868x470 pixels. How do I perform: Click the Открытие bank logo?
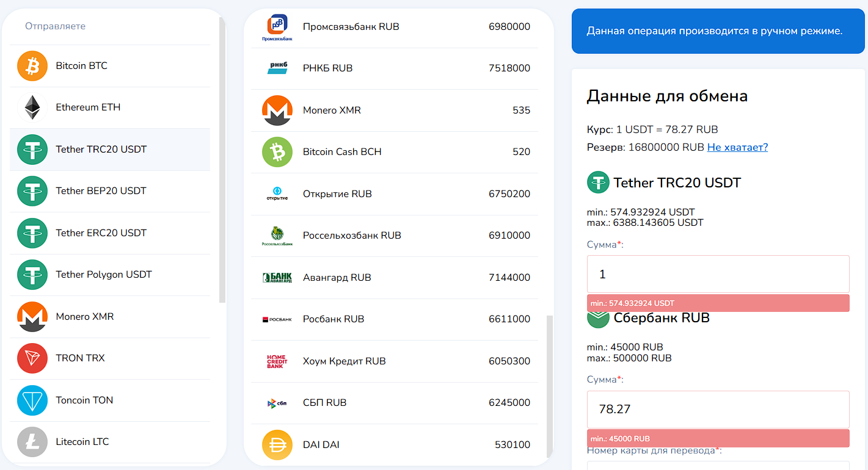(x=277, y=194)
